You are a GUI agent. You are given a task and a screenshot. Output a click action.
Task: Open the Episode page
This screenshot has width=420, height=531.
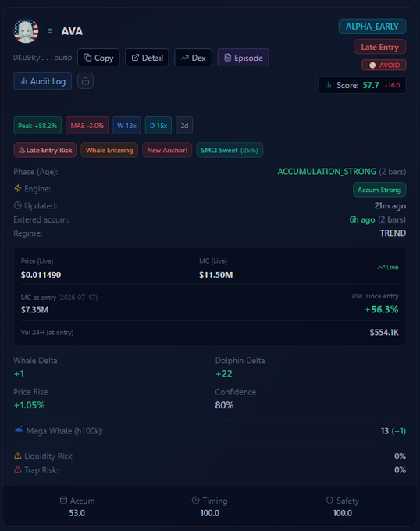coord(243,58)
